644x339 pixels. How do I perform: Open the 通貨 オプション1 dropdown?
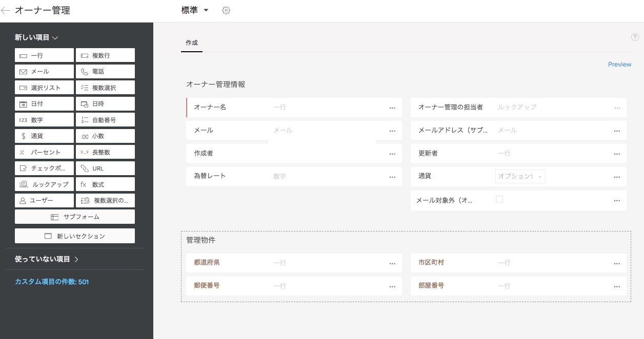point(520,177)
